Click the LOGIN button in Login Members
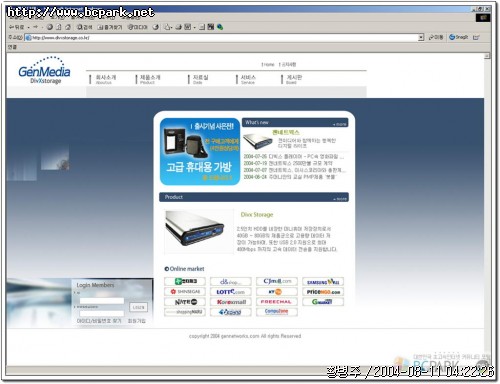 138,307
